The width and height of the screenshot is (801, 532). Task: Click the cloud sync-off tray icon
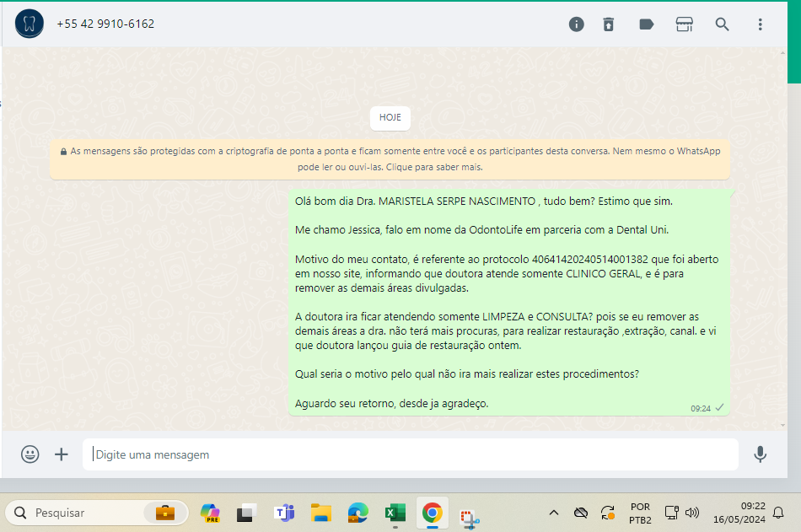point(581,513)
